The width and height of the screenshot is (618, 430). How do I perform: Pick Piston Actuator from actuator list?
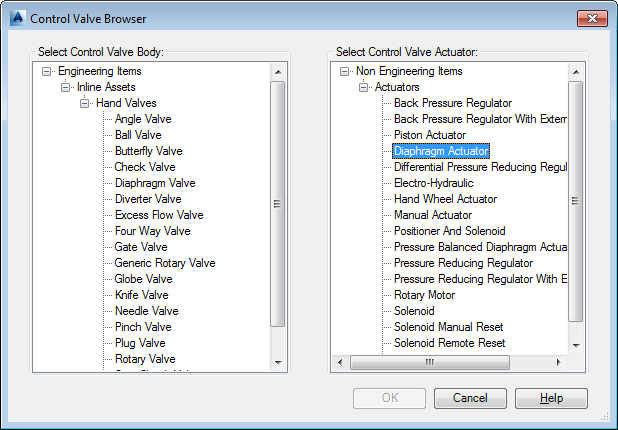[x=430, y=135]
